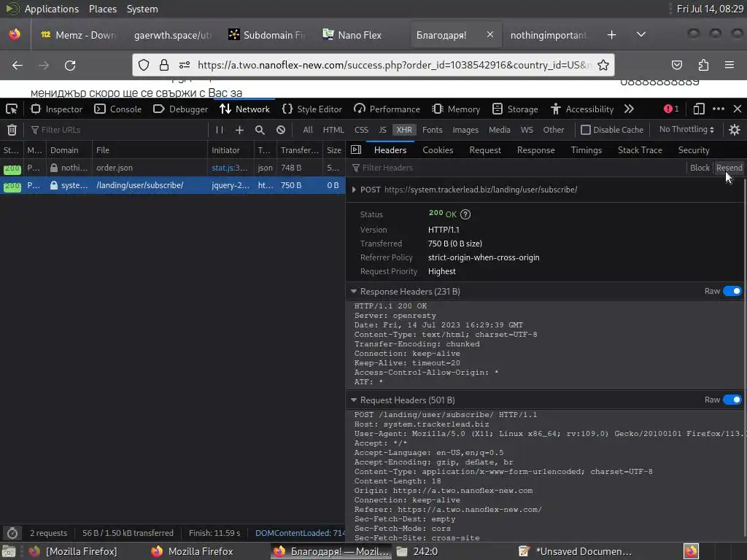Collapse the Request Headers section
747x560 pixels.
coord(354,400)
